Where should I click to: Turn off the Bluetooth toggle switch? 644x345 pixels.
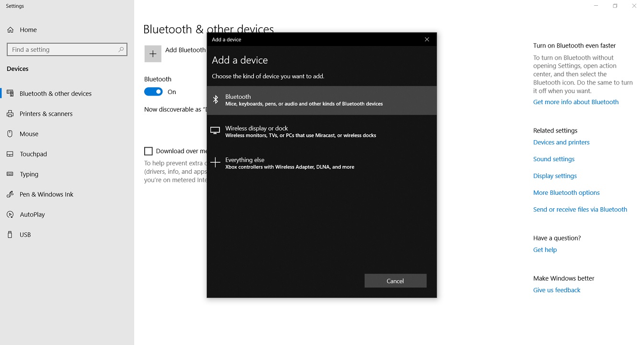pyautogui.click(x=153, y=92)
